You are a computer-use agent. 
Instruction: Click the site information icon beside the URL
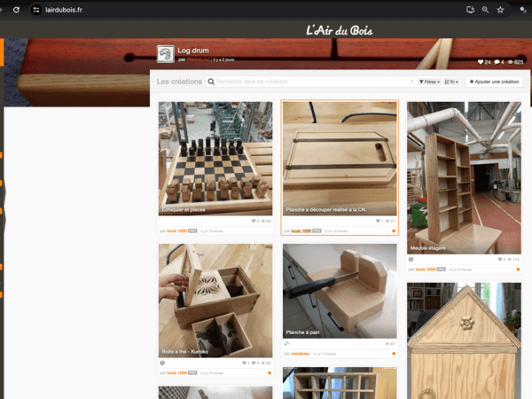coord(36,9)
